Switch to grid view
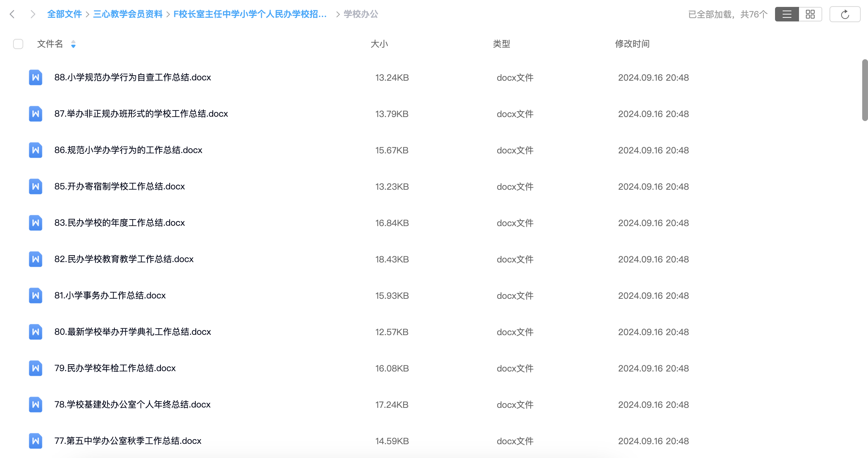Viewport: 868px width, 458px height. 810,14
